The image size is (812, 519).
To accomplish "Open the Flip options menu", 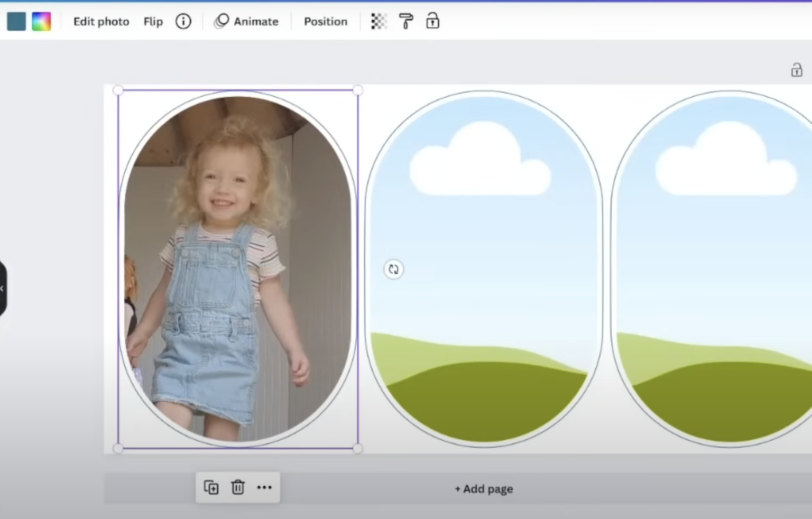I will tap(153, 21).
